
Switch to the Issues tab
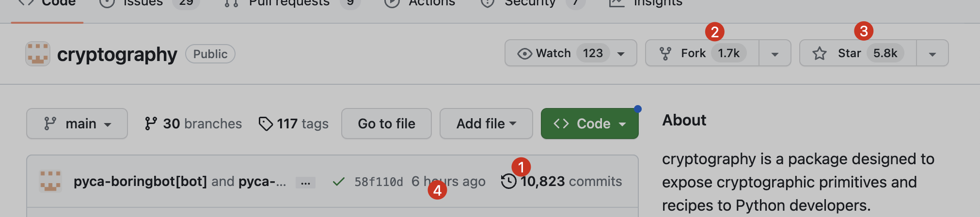pyautogui.click(x=143, y=3)
